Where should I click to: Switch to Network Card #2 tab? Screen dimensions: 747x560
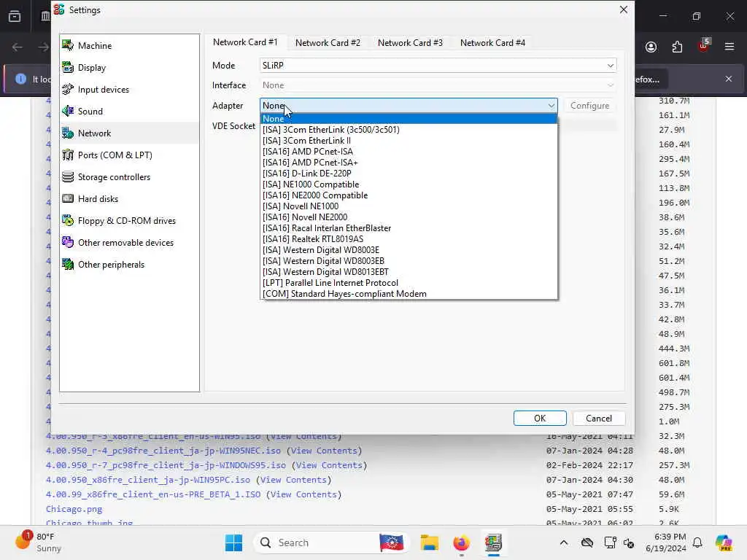[x=328, y=43]
